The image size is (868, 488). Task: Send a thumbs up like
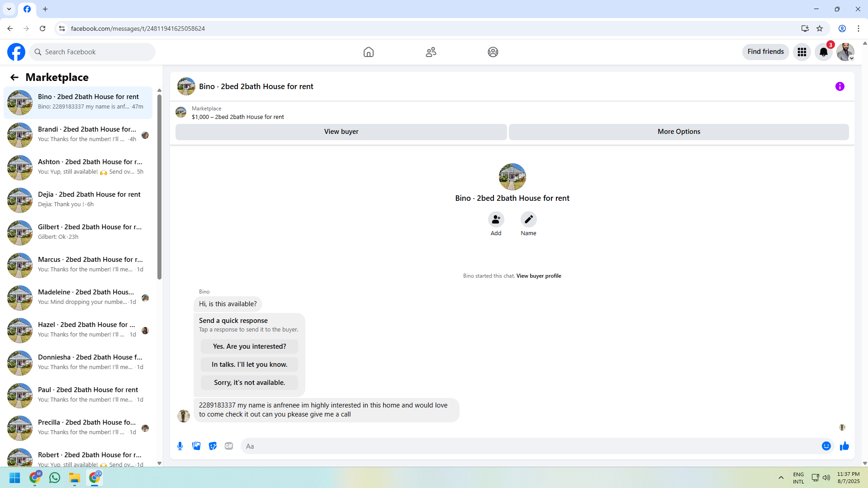[x=844, y=446]
